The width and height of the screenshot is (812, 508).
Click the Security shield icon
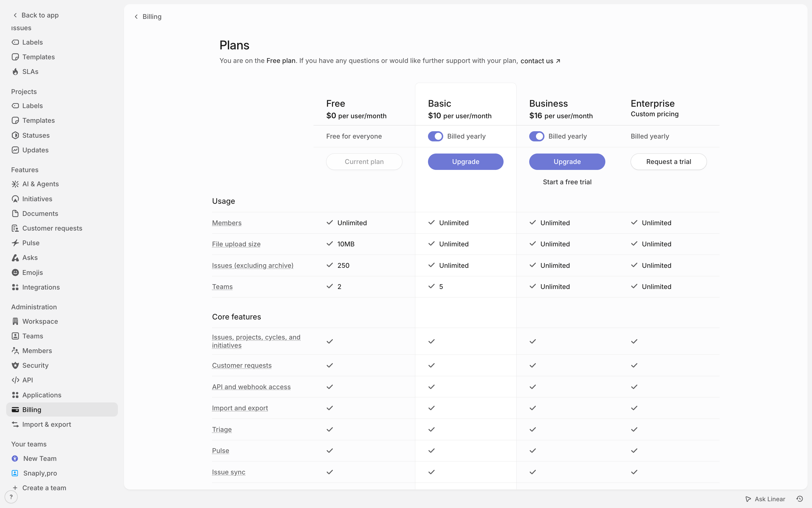pyautogui.click(x=15, y=365)
